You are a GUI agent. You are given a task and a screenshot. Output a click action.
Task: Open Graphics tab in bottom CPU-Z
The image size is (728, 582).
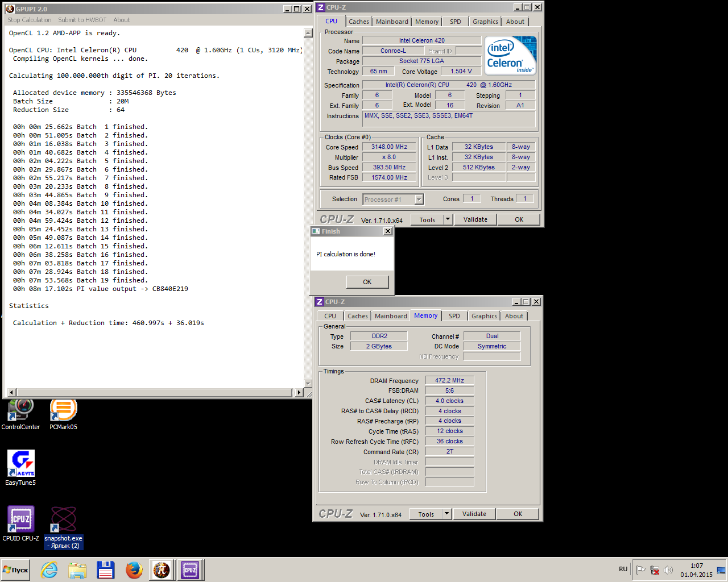(485, 316)
